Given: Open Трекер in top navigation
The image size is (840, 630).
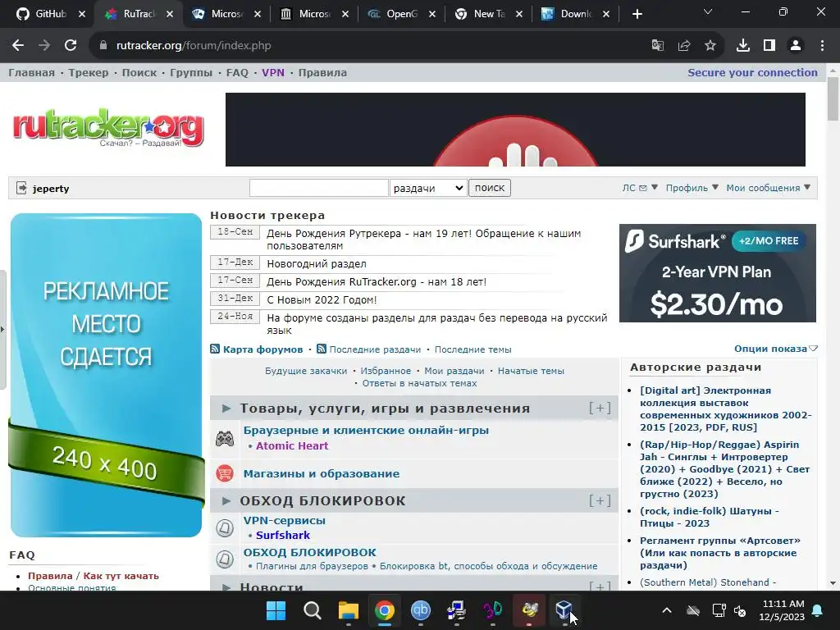Looking at the screenshot, I should 89,72.
